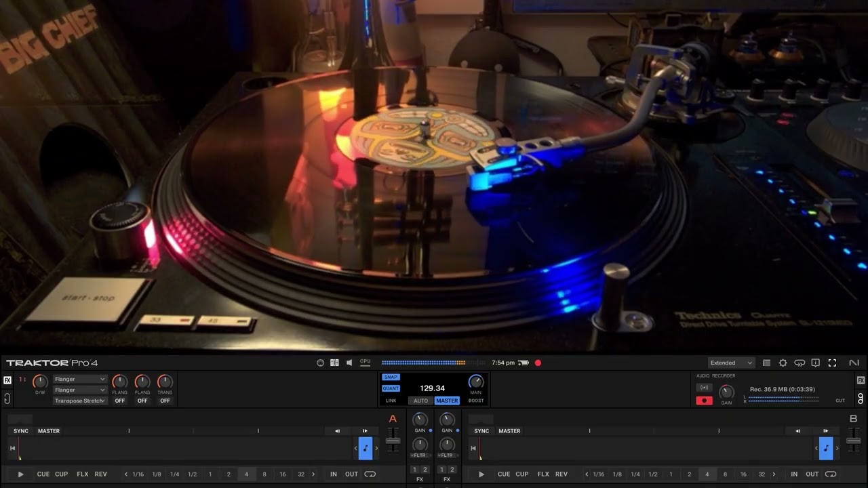Toggle the browser layout icon in header
Viewport: 868px width, 488px height.
(x=766, y=363)
